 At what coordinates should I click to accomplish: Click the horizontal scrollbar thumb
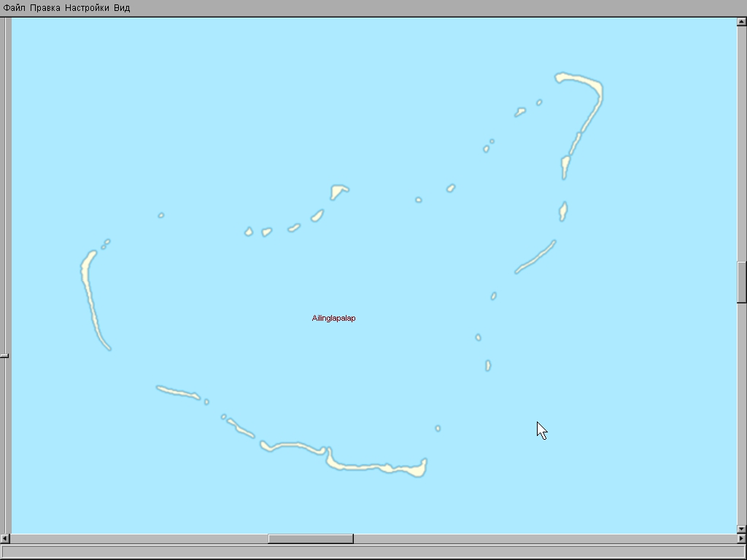pos(311,539)
